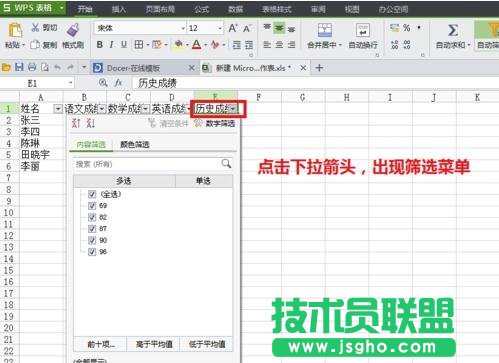Open the Name Box E1 dropdown
499x363 pixels.
(x=70, y=83)
